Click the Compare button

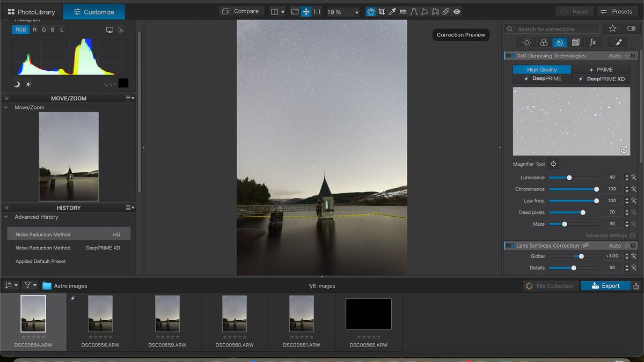240,11
